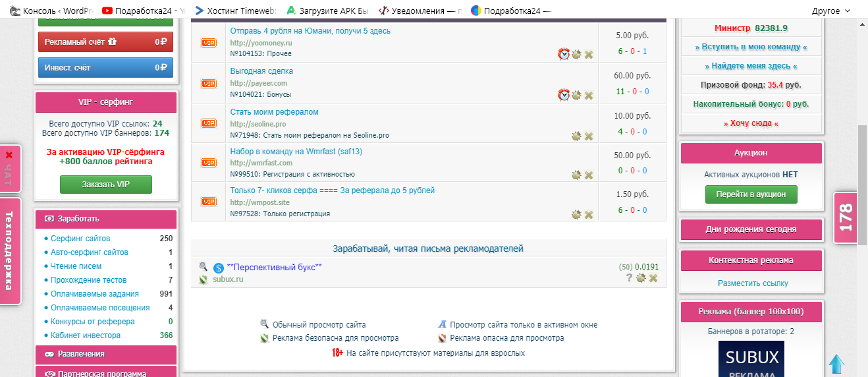Click the blue up-arrow scroll-to-top icon

pyautogui.click(x=836, y=364)
